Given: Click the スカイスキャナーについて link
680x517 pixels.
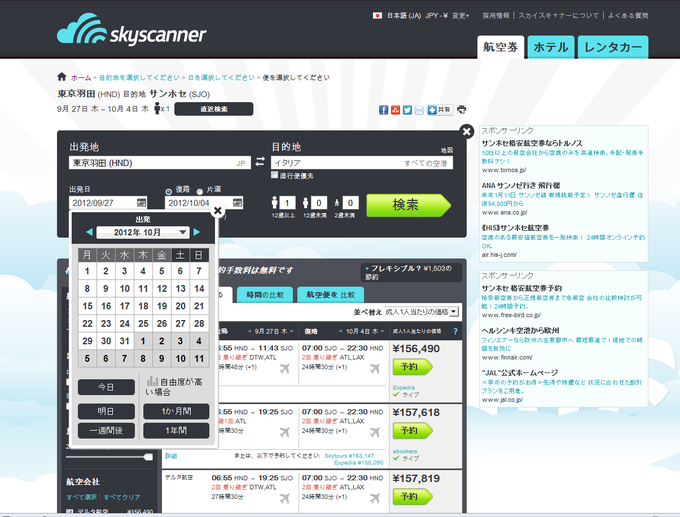Looking at the screenshot, I should 559,16.
